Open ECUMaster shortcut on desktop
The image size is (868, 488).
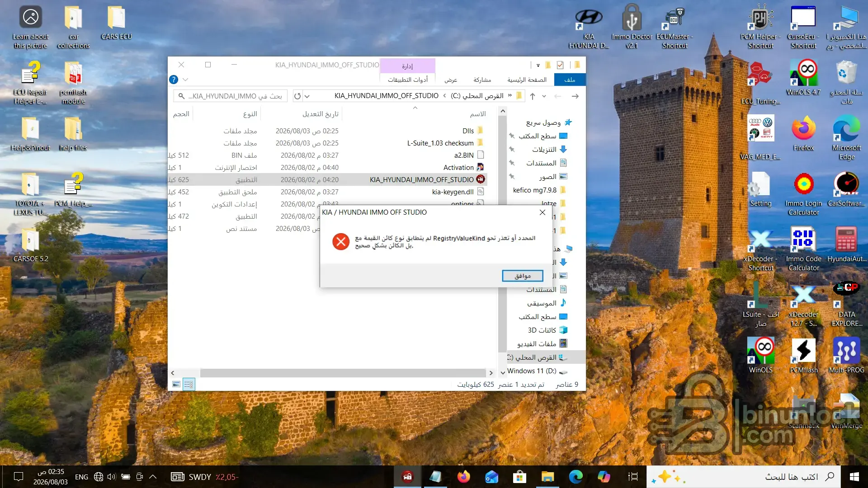(x=675, y=28)
